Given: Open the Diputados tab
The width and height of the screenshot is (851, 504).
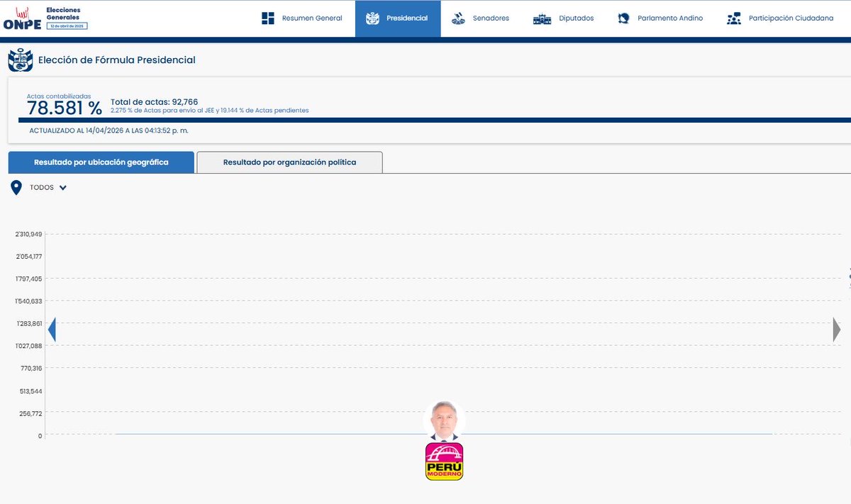Looking at the screenshot, I should [x=564, y=18].
